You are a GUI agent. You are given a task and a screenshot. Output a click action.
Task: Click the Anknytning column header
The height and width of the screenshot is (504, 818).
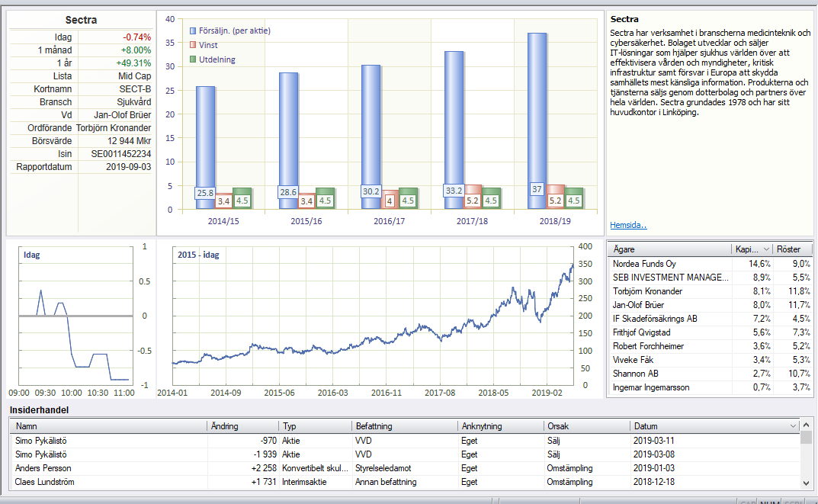(500, 426)
